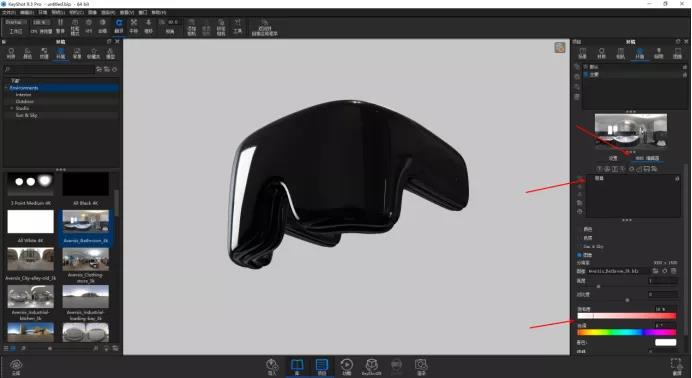
Task: Select the Dolly camera tool
Action: [148, 26]
